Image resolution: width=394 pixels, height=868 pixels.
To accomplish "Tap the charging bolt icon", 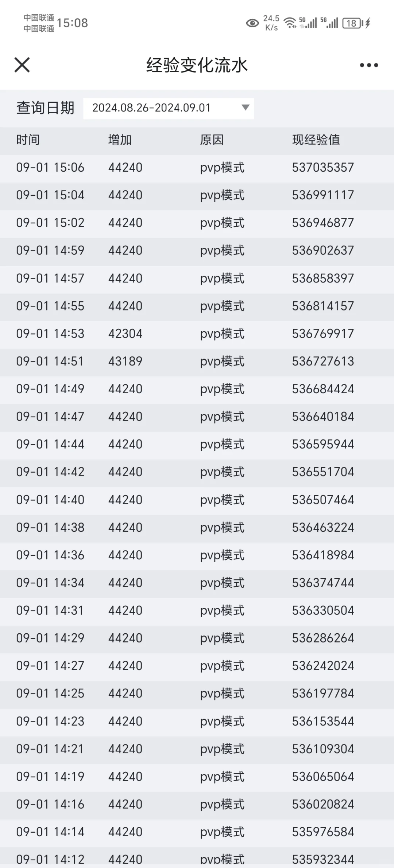I will (x=368, y=23).
